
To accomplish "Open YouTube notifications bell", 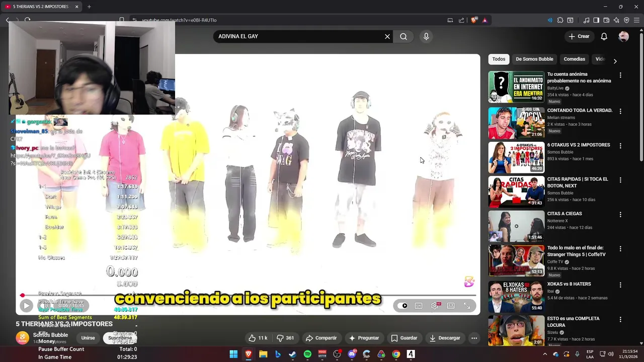I will pos(604,36).
